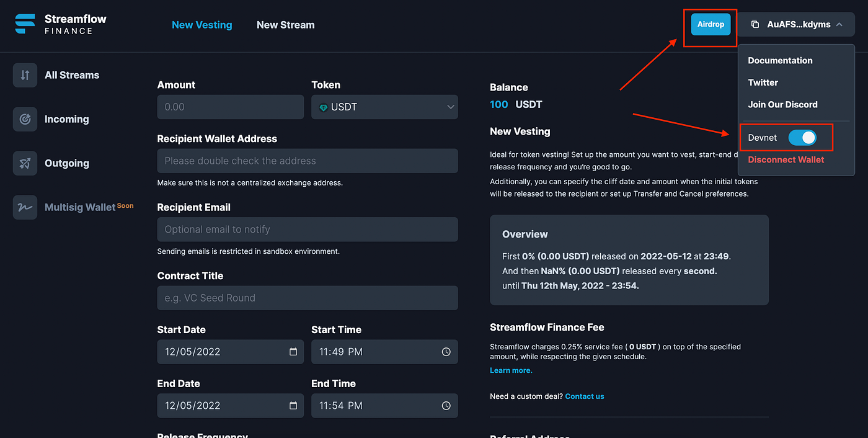Screen dimensions: 868x438
Task: Click the USDT token icon
Action: (x=324, y=107)
